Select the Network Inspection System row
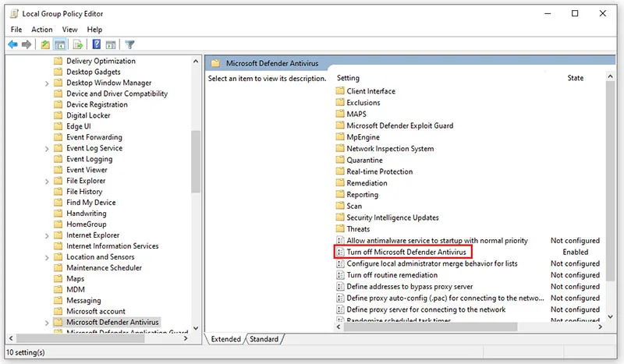The image size is (624, 364). pyautogui.click(x=390, y=148)
